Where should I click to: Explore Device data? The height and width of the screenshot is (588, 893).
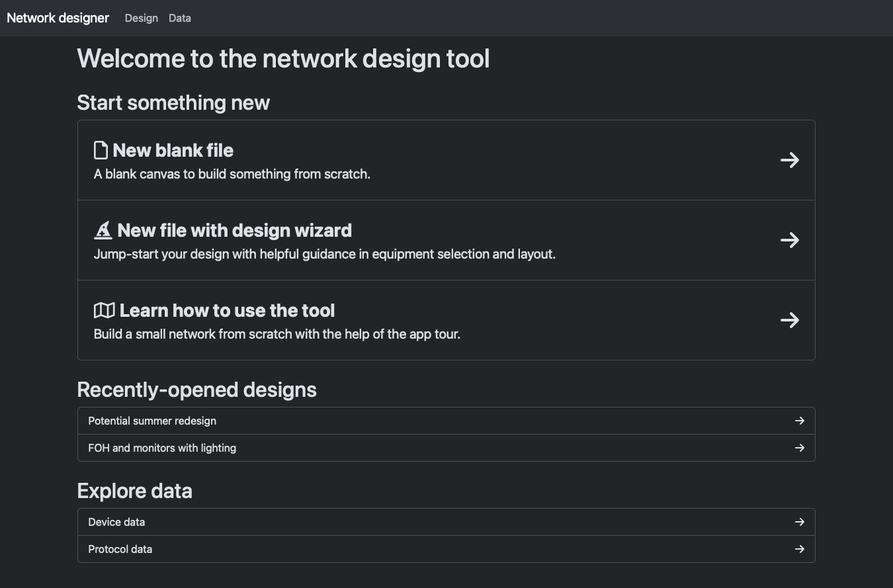pos(116,522)
